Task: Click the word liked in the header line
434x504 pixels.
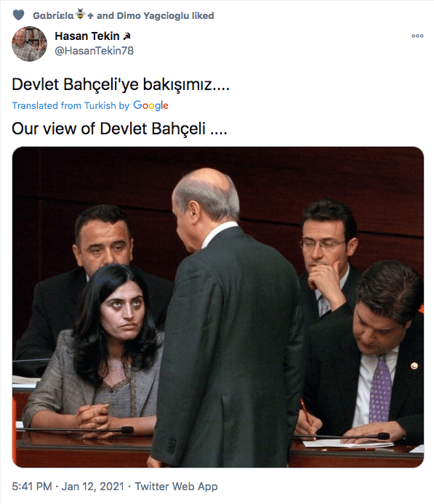Action: click(x=203, y=15)
